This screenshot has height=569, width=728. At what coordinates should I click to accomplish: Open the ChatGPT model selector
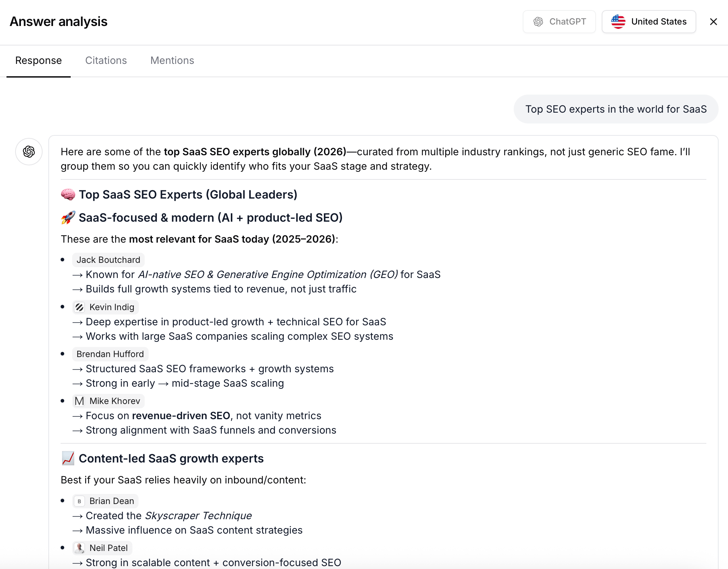pos(559,22)
